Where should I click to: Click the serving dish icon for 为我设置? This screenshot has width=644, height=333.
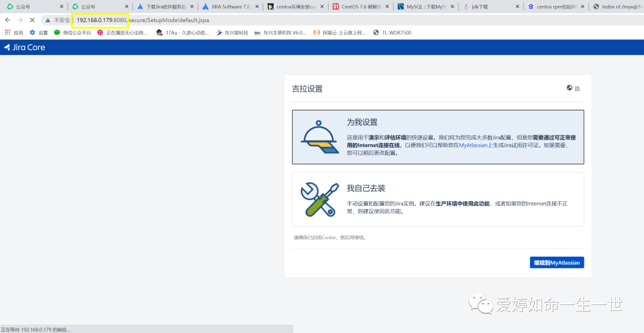click(x=320, y=137)
